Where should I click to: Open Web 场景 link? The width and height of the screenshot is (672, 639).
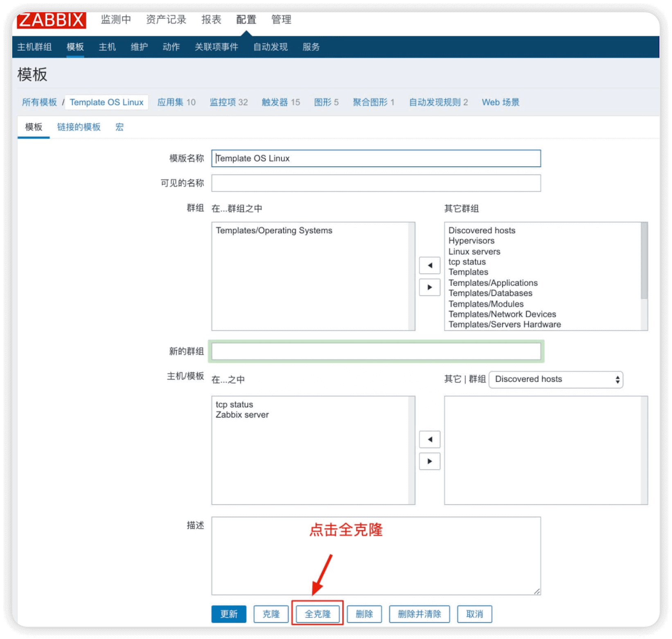click(x=501, y=102)
